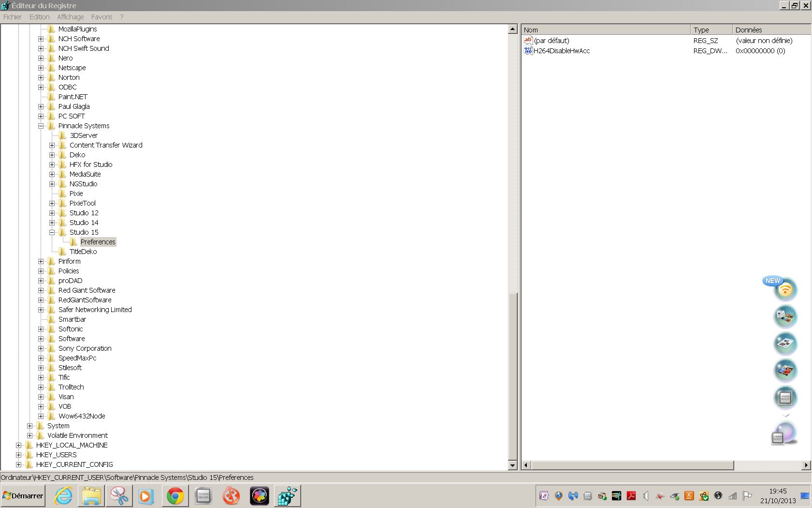
Task: Click the orange wireless icon with NEW badge
Action: pyautogui.click(x=784, y=289)
